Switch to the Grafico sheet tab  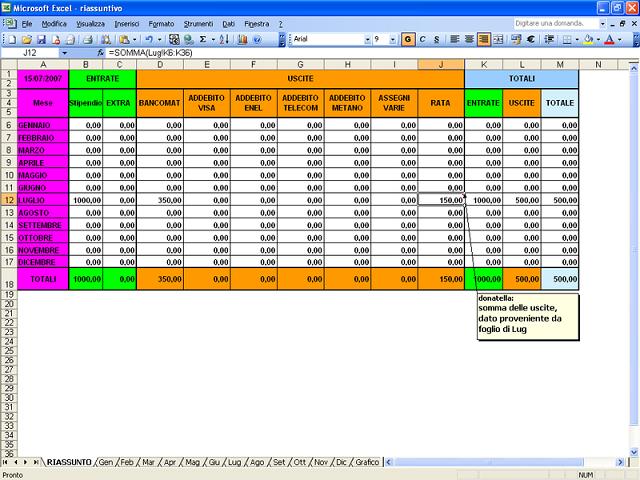(367, 462)
